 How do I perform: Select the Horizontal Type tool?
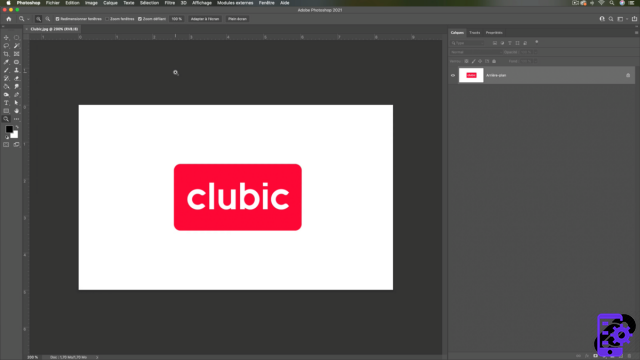[x=6, y=103]
